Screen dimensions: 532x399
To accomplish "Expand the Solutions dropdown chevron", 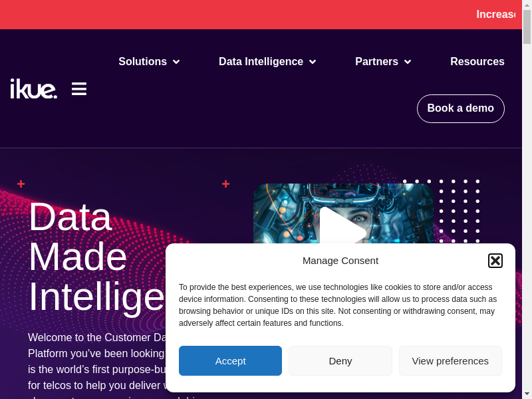I will pyautogui.click(x=176, y=62).
